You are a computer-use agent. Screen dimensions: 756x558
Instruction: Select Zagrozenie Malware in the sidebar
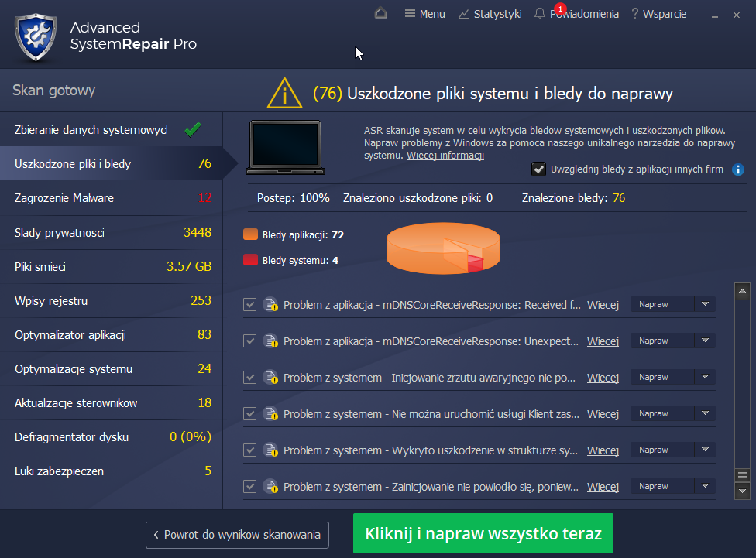click(x=112, y=198)
